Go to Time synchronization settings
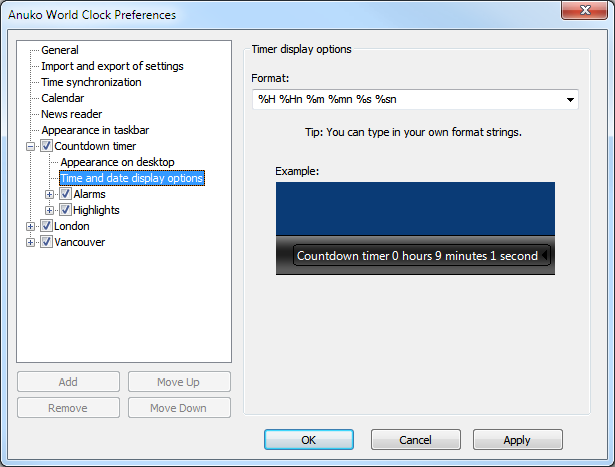Image resolution: width=615 pixels, height=467 pixels. 91,82
